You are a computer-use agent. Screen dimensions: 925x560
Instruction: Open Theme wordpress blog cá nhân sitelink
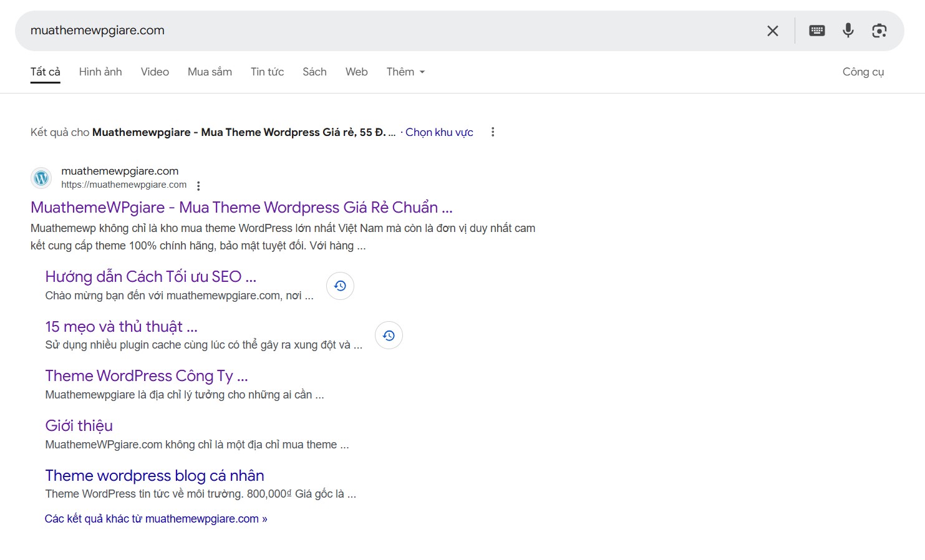pos(155,476)
